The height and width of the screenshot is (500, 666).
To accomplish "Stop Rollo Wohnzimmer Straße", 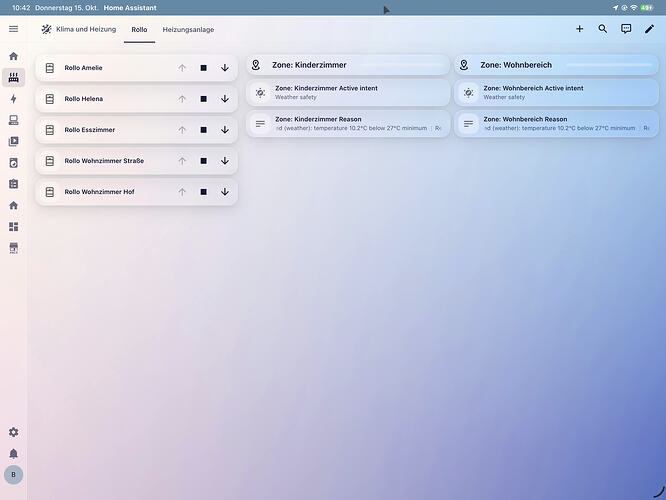I will tap(203, 161).
